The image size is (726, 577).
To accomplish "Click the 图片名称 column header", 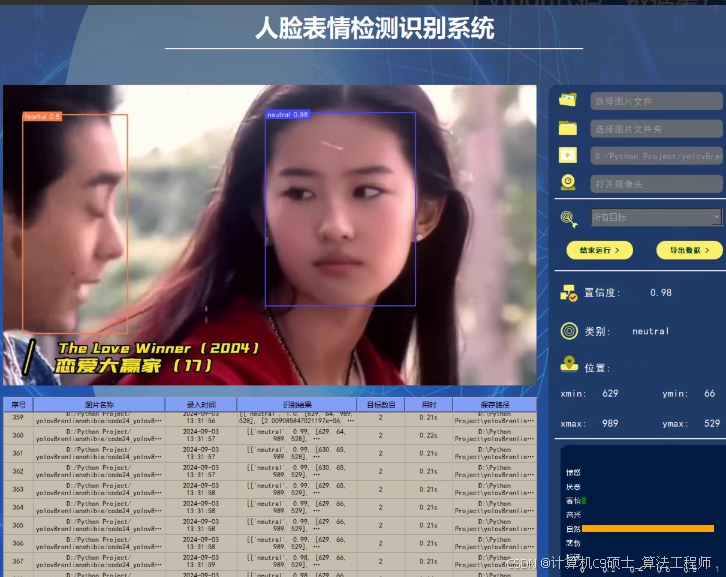I will tap(99, 405).
